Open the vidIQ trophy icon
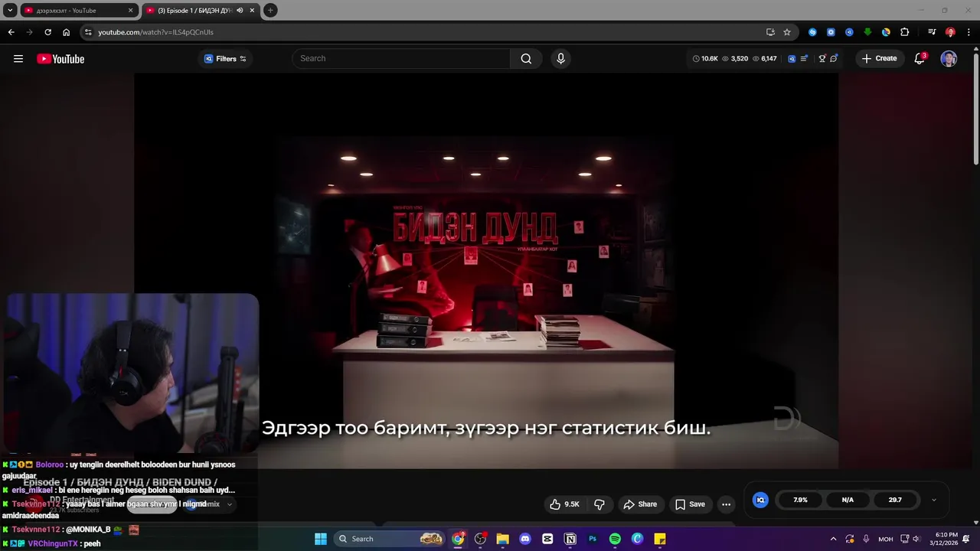The height and width of the screenshot is (551, 980). [x=822, y=58]
